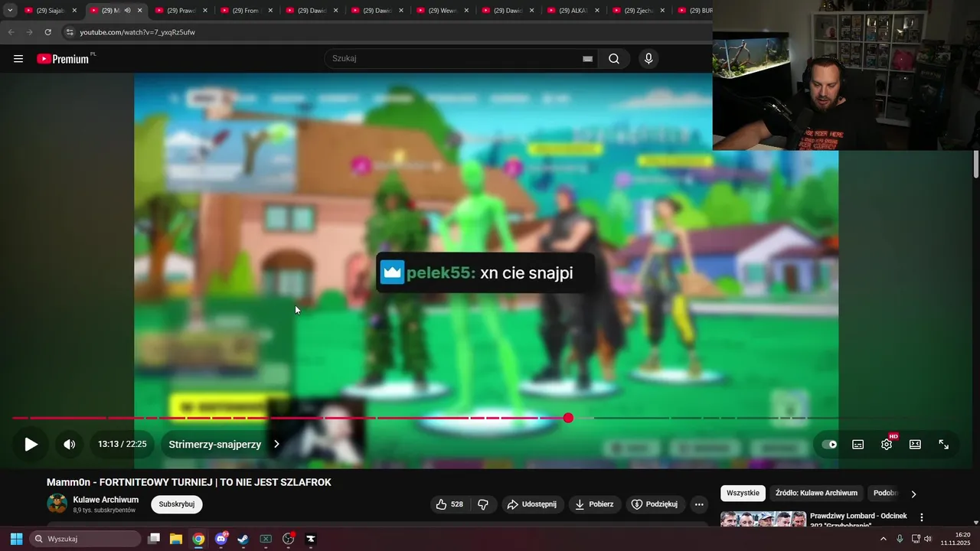The image size is (980, 551).
Task: Turn on subtitles in the player
Action: 858,445
